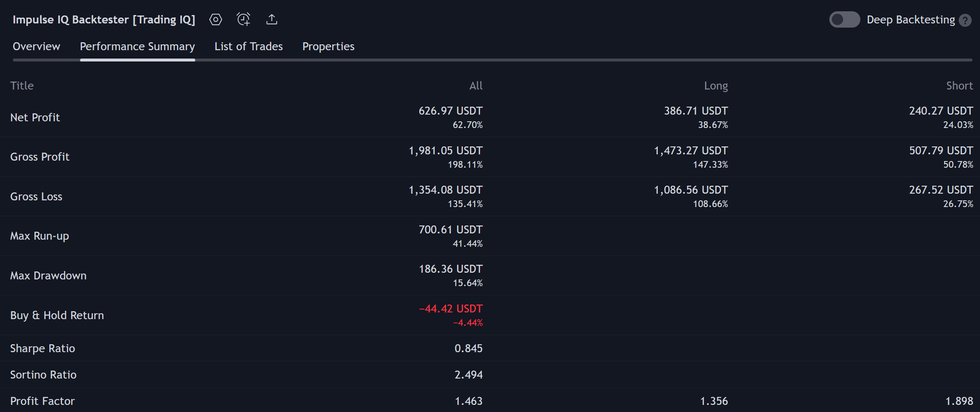Click the 1.356 long profit factor

[714, 401]
